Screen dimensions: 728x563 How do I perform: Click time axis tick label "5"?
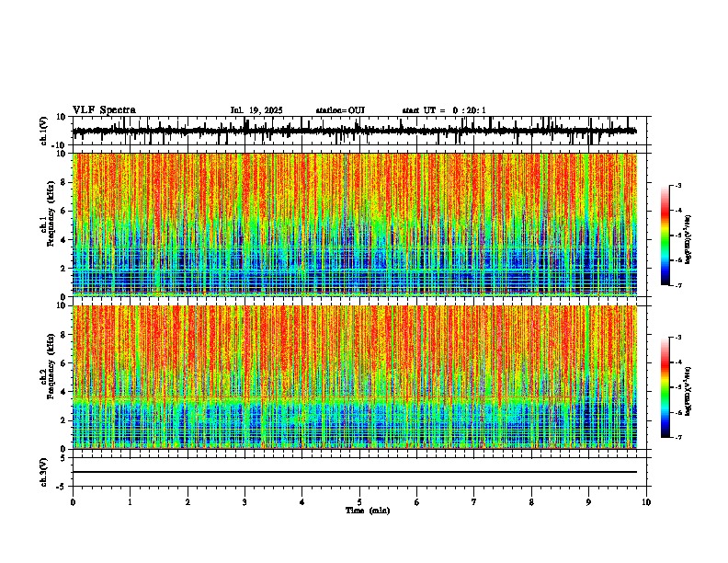point(359,502)
